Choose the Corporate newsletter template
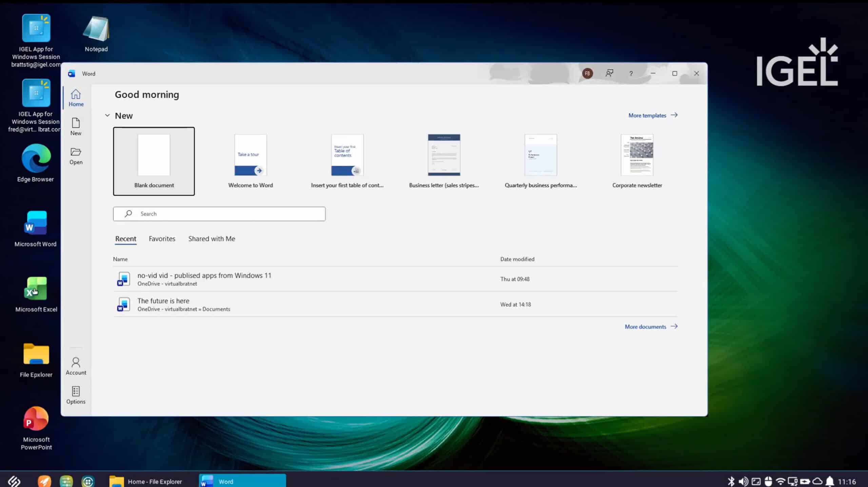868x487 pixels. click(x=637, y=161)
